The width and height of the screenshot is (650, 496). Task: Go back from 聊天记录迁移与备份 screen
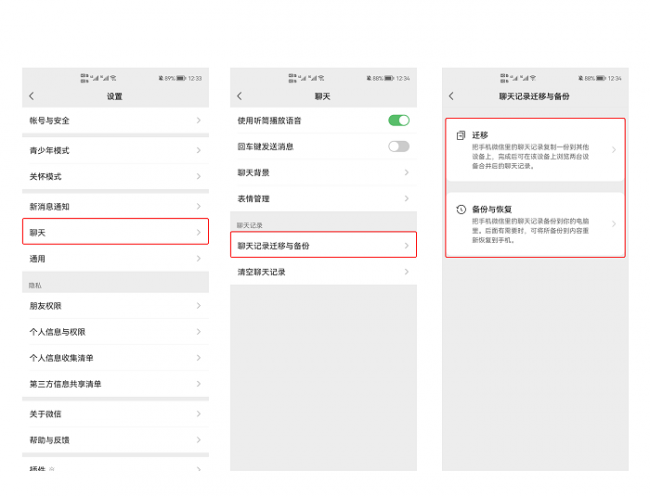pos(451,96)
